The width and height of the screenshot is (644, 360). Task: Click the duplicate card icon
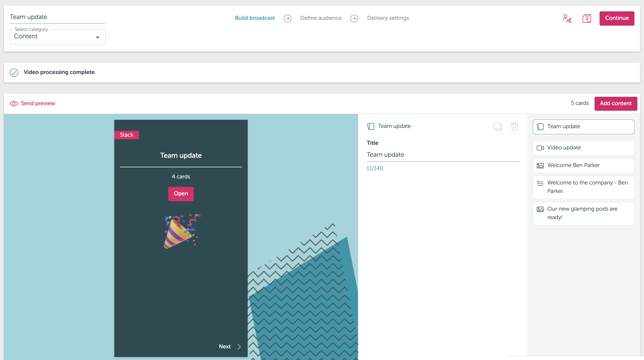[498, 126]
